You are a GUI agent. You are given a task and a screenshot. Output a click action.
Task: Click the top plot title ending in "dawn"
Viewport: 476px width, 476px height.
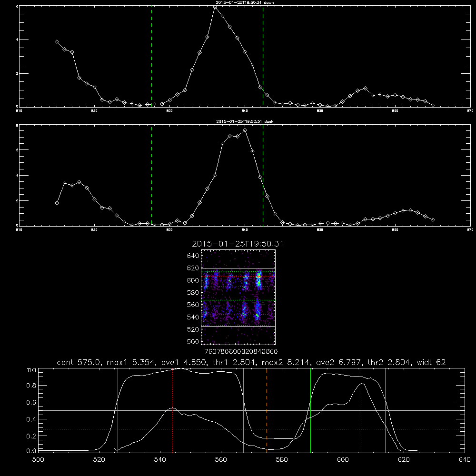[x=245, y=2]
